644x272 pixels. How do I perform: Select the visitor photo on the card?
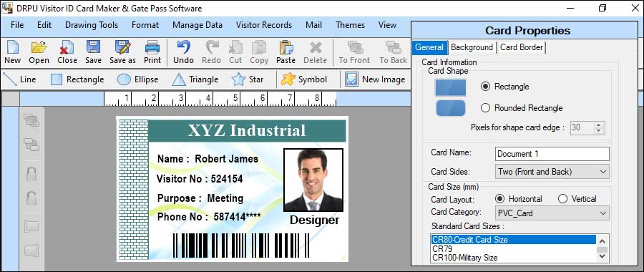pos(313,180)
